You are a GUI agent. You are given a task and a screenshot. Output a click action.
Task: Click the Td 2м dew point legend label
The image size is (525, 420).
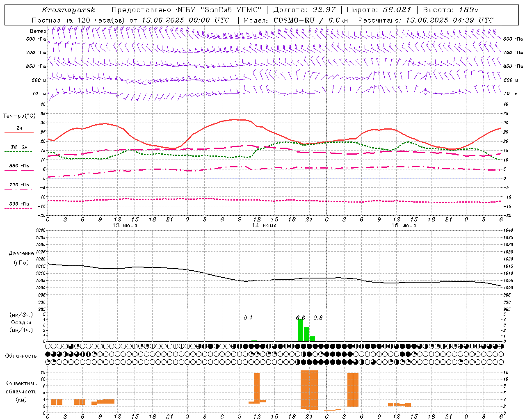point(19,147)
